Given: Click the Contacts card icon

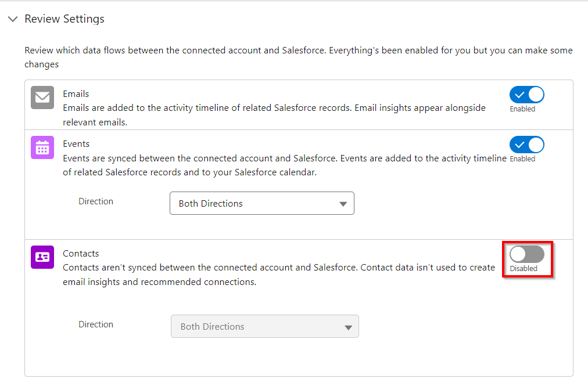Looking at the screenshot, I should click(x=42, y=257).
